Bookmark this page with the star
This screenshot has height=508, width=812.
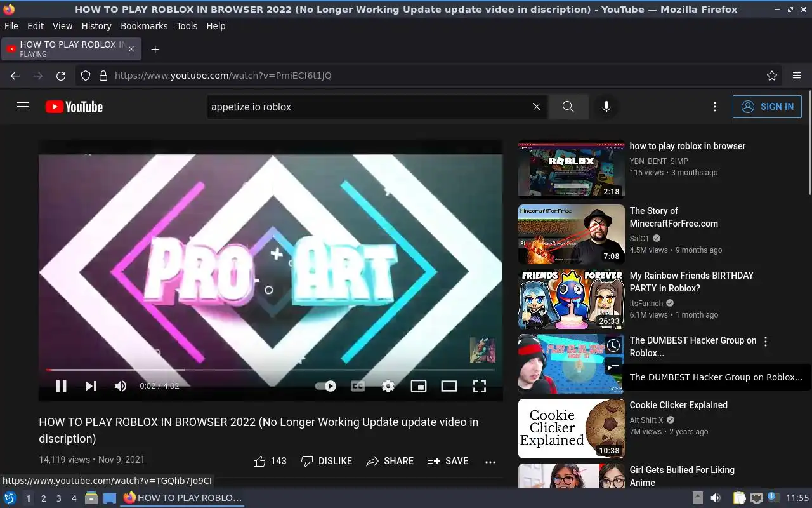(x=772, y=76)
